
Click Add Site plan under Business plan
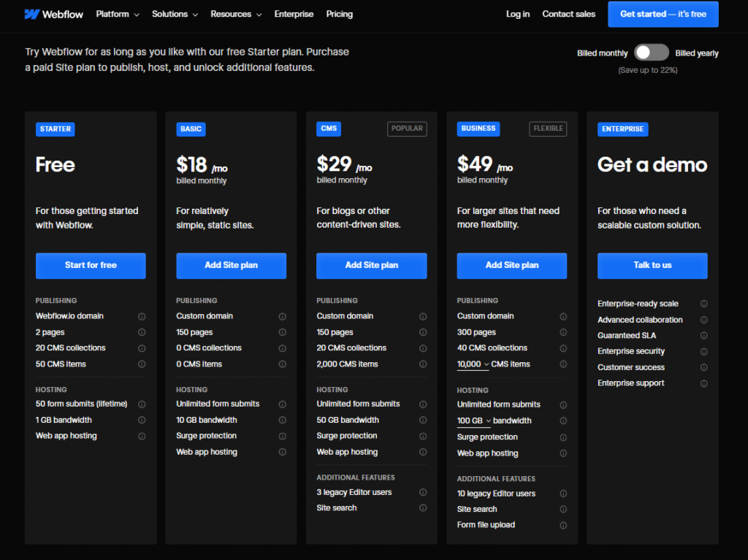coord(512,265)
